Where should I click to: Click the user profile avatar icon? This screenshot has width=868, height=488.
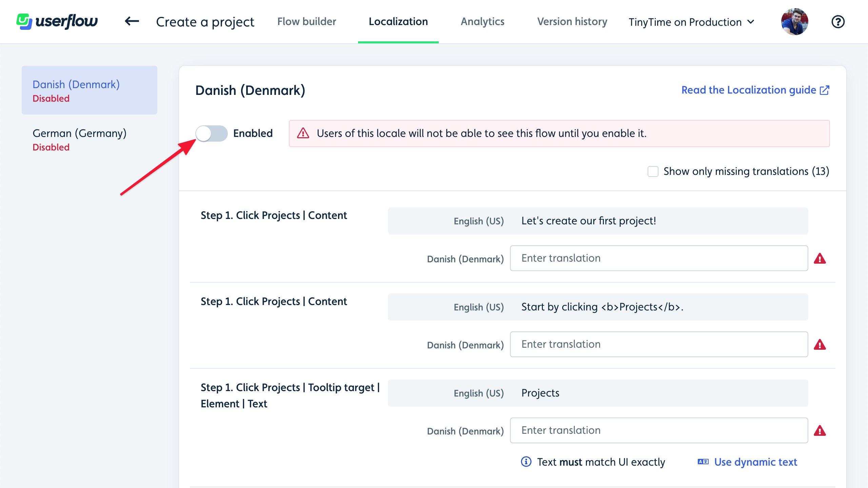[795, 21]
